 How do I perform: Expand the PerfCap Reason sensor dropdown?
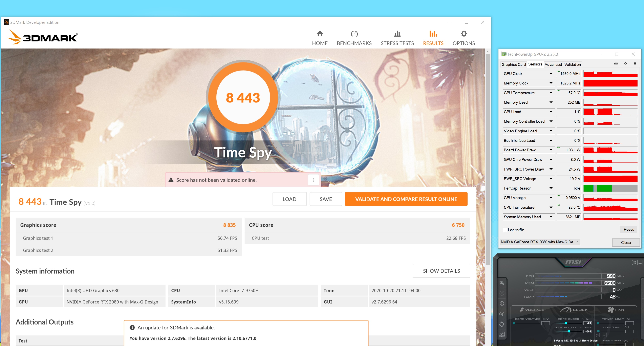point(551,188)
